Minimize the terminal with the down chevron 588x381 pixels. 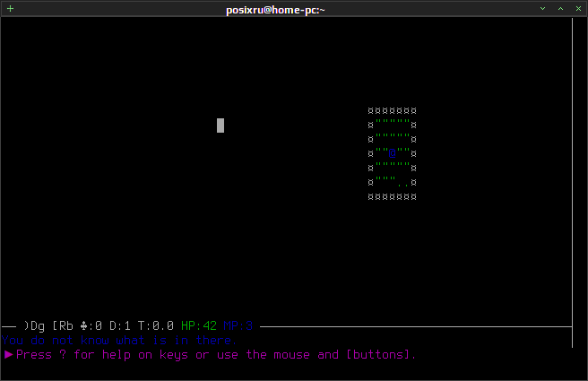542,9
